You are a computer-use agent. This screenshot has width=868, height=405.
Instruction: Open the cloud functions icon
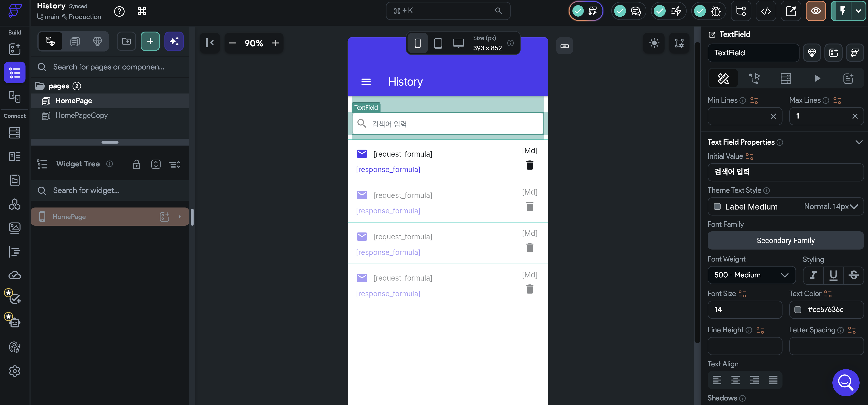15,276
